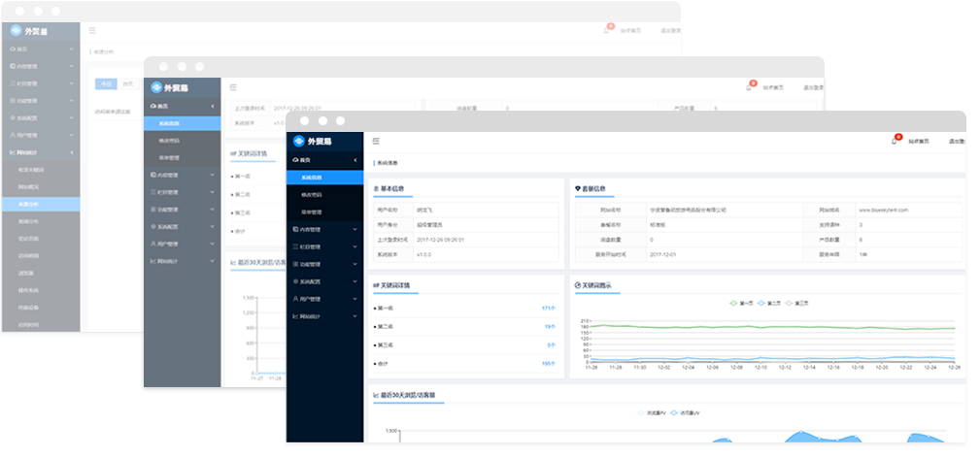
Task: Click the 第一名 keyword count of 171个
Action: (548, 308)
